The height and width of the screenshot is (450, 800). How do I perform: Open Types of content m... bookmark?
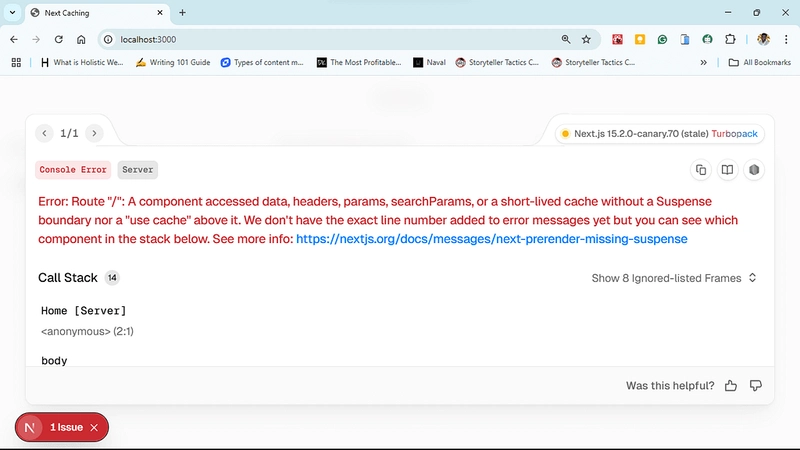click(x=262, y=62)
